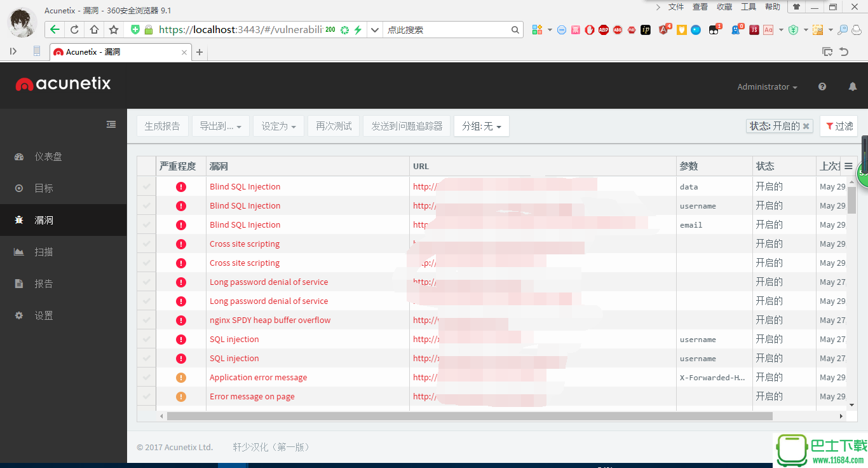Click 发送到问题追踪器 button
This screenshot has height=468, width=868.
point(407,126)
